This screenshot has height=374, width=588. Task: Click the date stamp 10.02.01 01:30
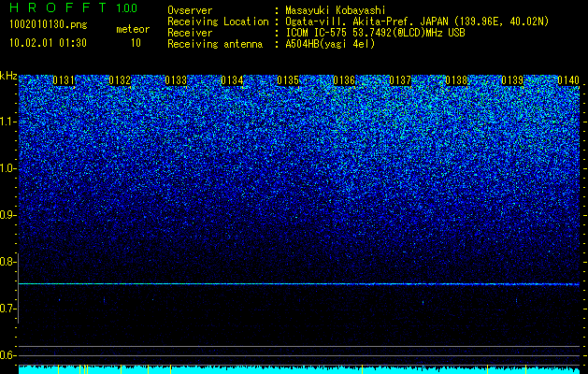pos(48,43)
